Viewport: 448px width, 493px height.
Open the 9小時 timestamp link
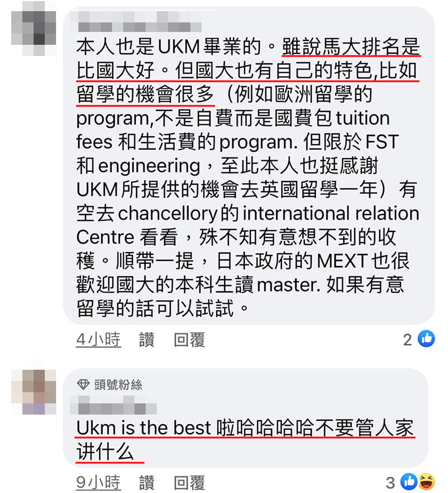point(99,482)
